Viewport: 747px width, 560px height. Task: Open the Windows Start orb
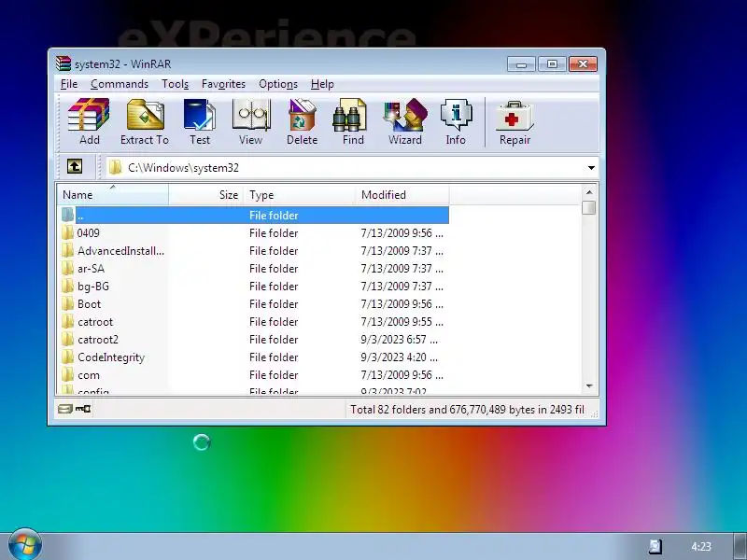(24, 544)
